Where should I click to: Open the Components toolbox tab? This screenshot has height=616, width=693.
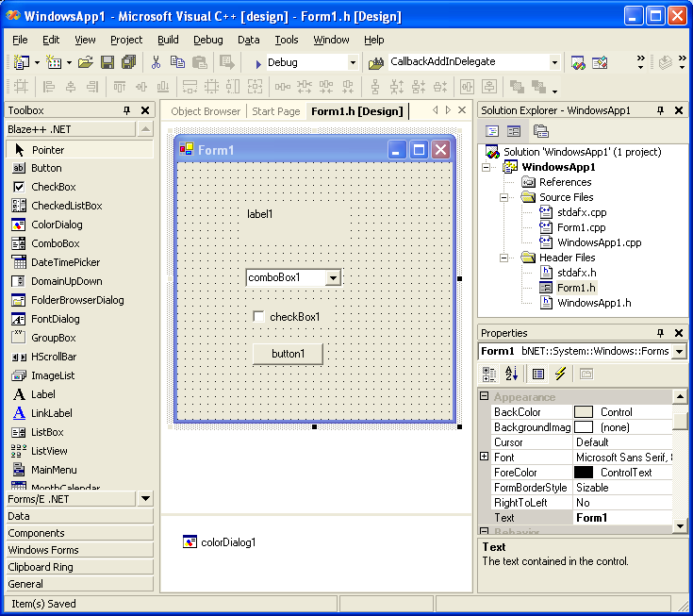coord(79,533)
